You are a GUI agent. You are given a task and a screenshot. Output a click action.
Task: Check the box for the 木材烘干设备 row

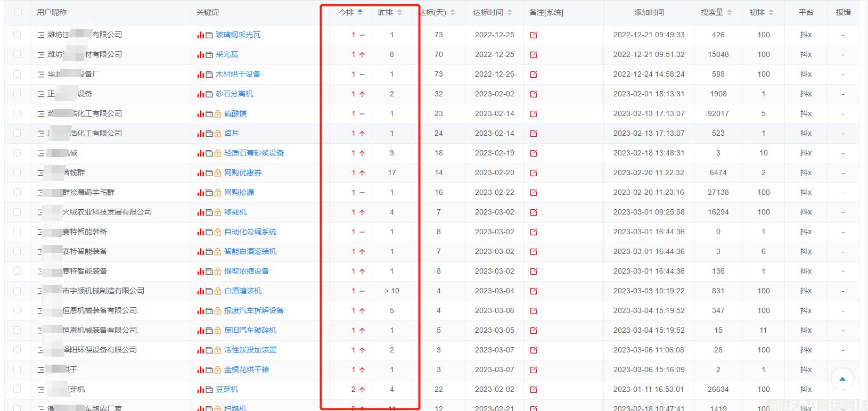coord(17,74)
